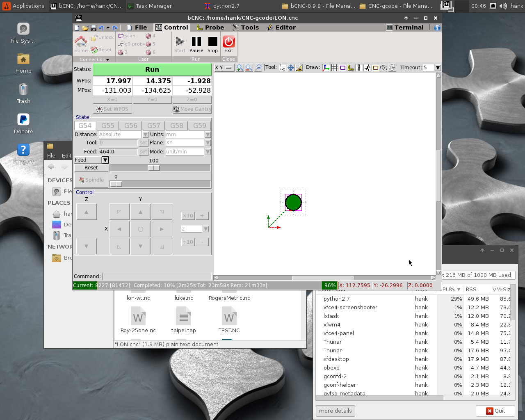
Task: Toggle drawing of the margins rectangle
Action: pos(342,68)
